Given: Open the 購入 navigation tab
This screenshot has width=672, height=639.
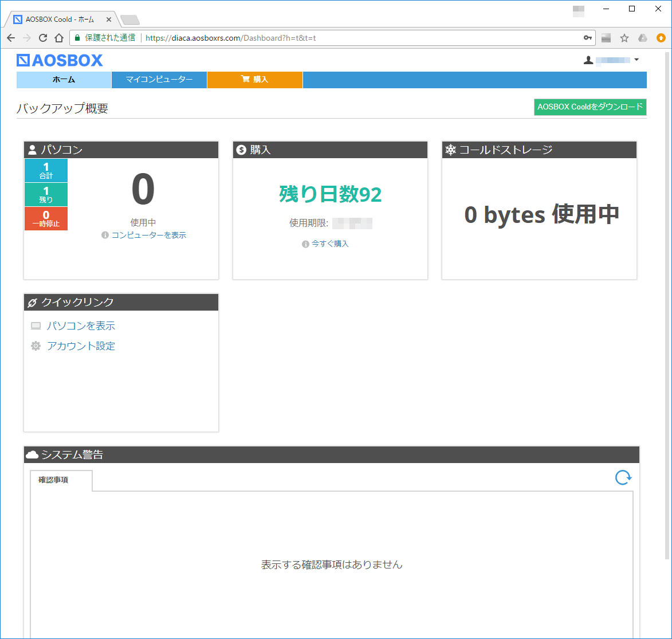Looking at the screenshot, I should click(x=254, y=80).
